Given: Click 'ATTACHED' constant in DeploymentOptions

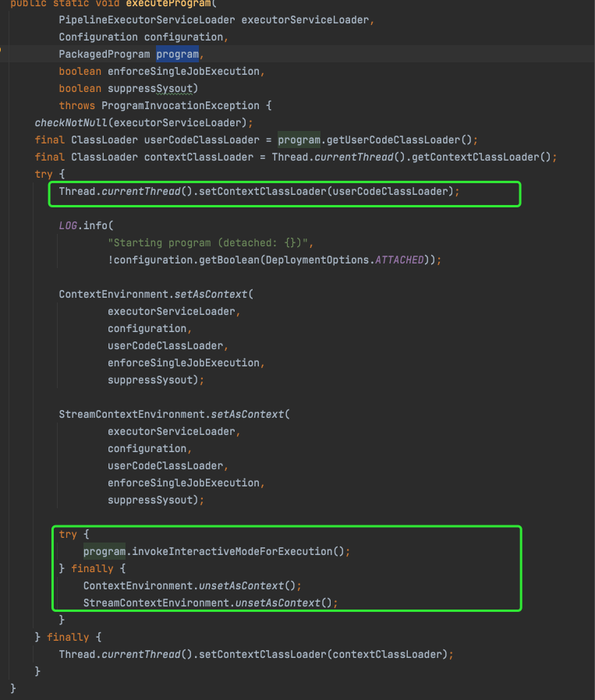Looking at the screenshot, I should (x=399, y=260).
